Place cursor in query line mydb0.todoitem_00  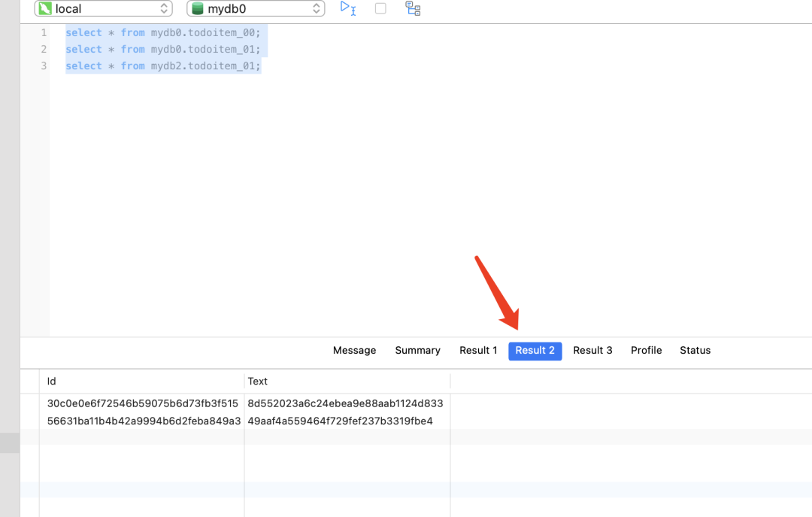tap(163, 32)
